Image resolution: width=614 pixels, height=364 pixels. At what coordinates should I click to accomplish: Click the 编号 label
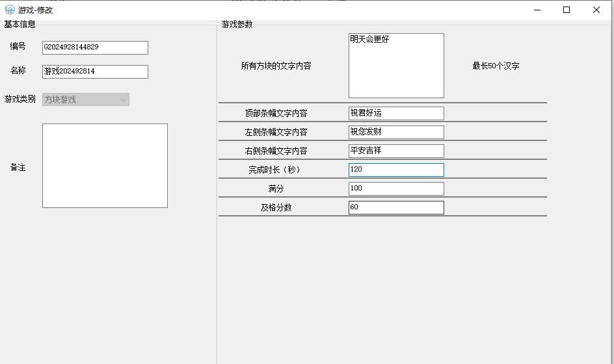[18, 46]
